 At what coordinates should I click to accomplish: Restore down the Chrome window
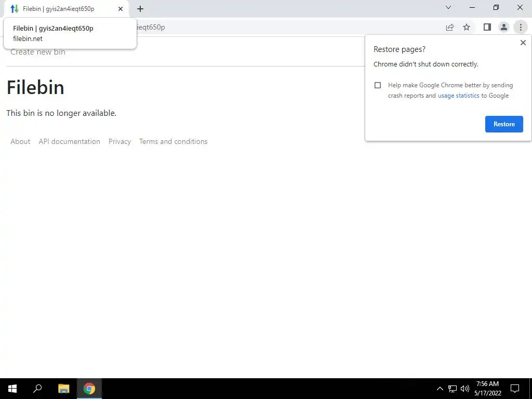496,7
